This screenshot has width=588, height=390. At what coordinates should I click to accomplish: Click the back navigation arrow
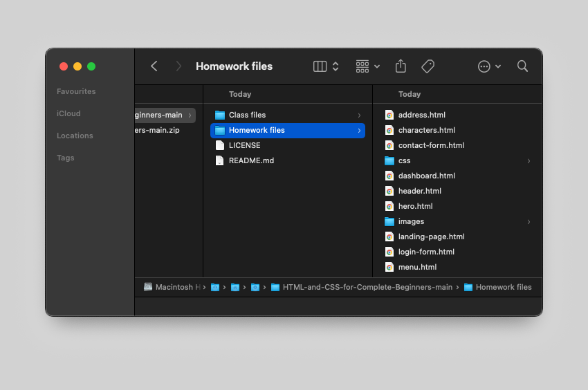(154, 66)
